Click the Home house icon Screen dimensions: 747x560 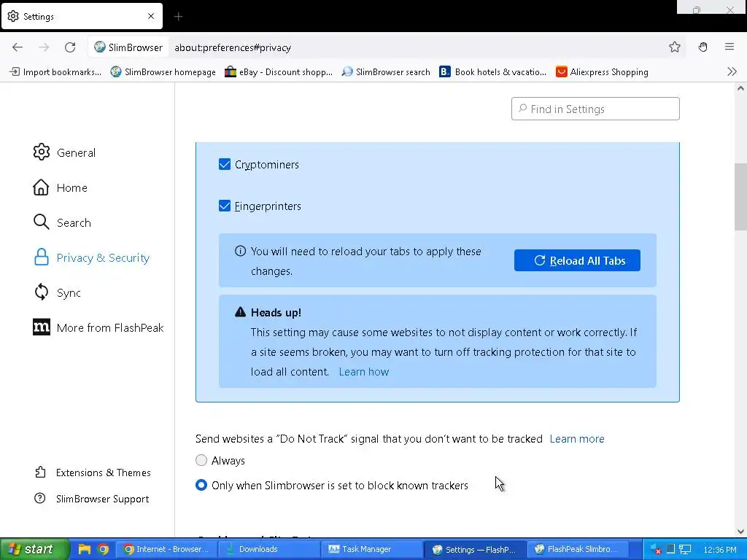(x=41, y=187)
